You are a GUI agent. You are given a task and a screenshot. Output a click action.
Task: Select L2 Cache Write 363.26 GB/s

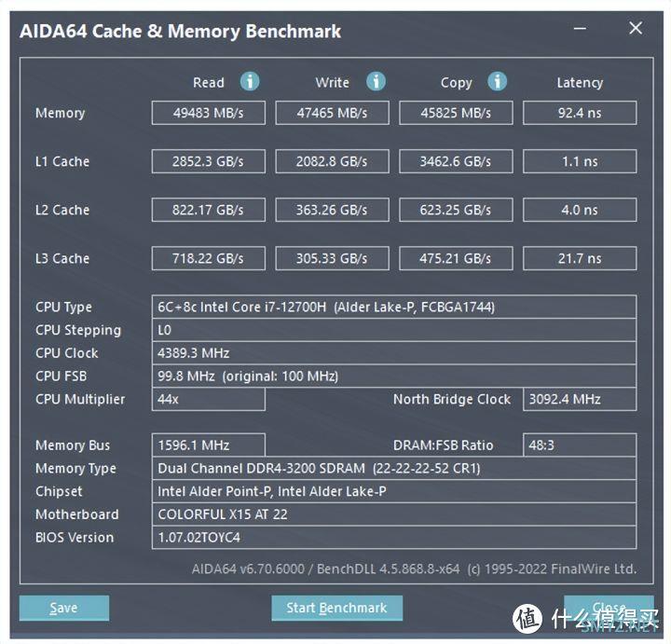(x=332, y=210)
